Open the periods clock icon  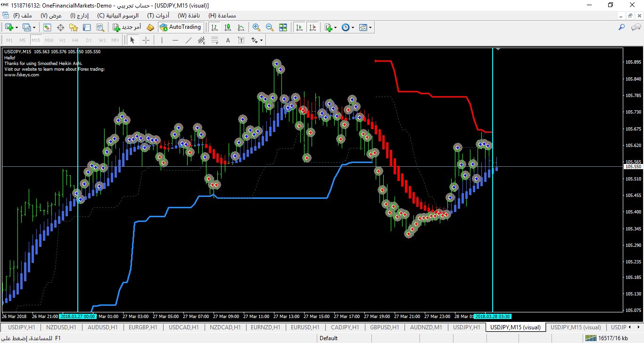click(346, 27)
